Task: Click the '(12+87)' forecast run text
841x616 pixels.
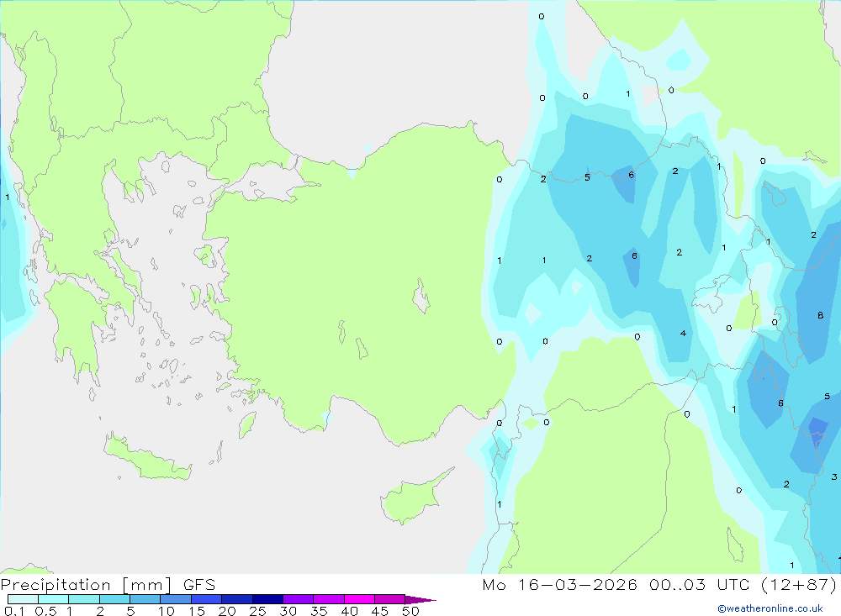Action: (799, 584)
